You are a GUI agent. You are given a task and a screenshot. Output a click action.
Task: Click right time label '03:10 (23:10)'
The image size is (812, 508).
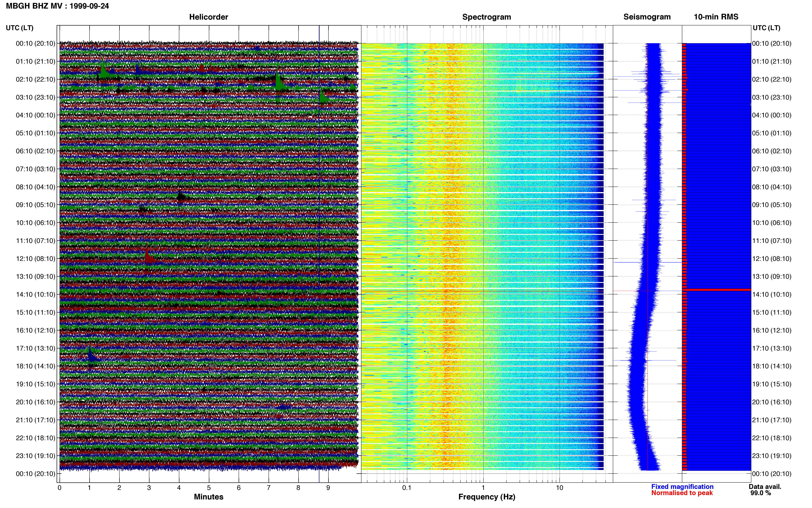(772, 97)
